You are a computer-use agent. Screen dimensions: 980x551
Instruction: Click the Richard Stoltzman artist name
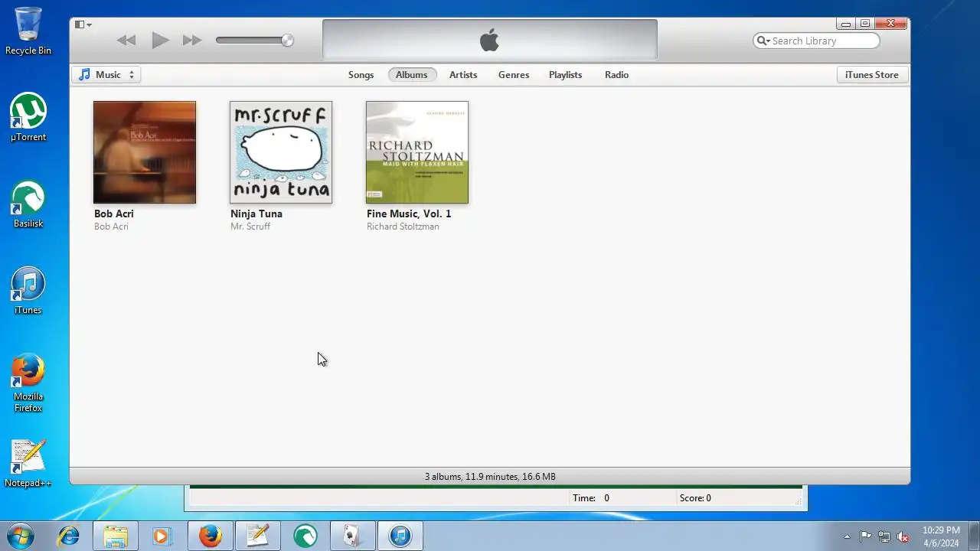click(x=403, y=227)
